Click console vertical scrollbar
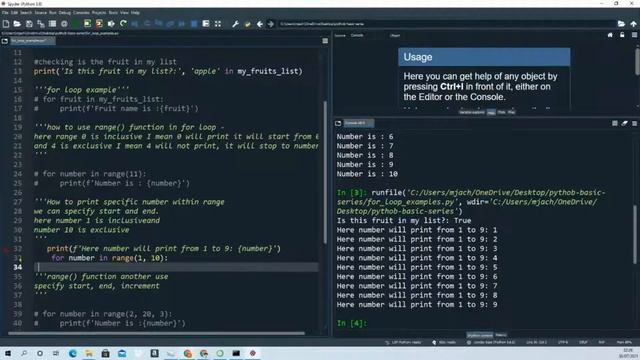 click(635, 235)
